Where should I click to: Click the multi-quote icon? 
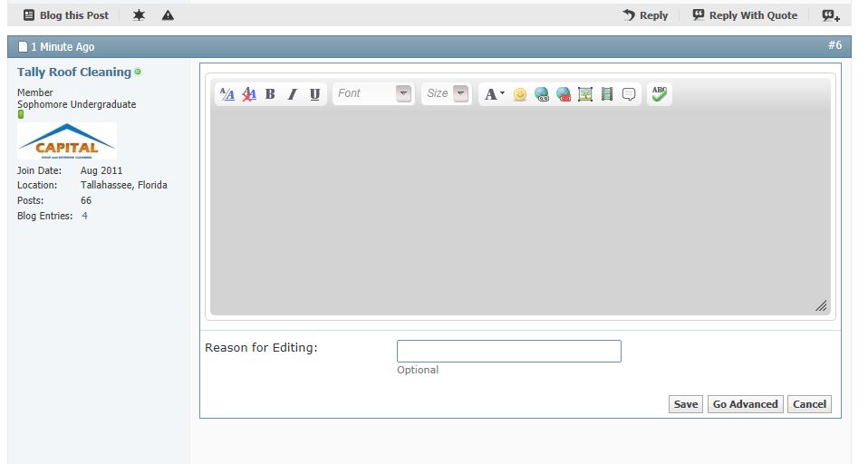(x=830, y=15)
